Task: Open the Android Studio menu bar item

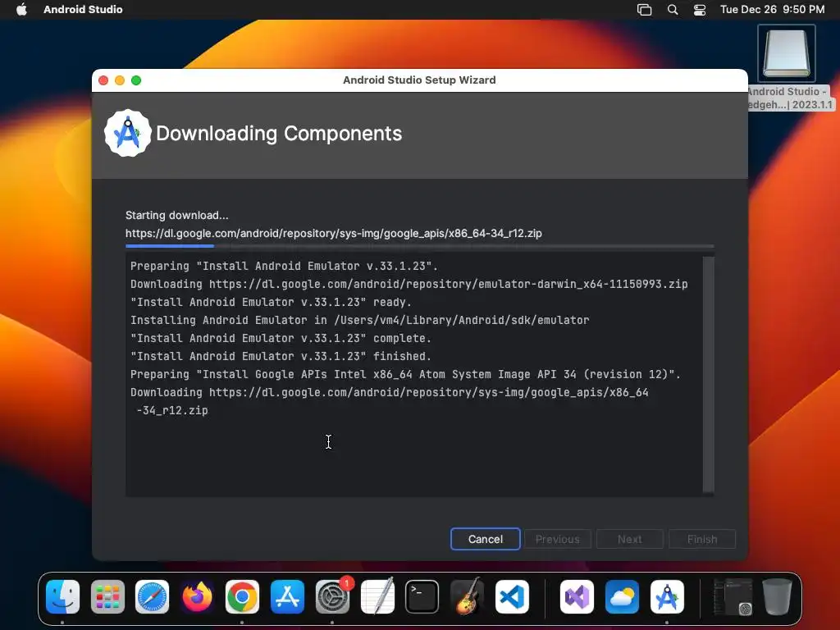Action: pyautogui.click(x=83, y=10)
